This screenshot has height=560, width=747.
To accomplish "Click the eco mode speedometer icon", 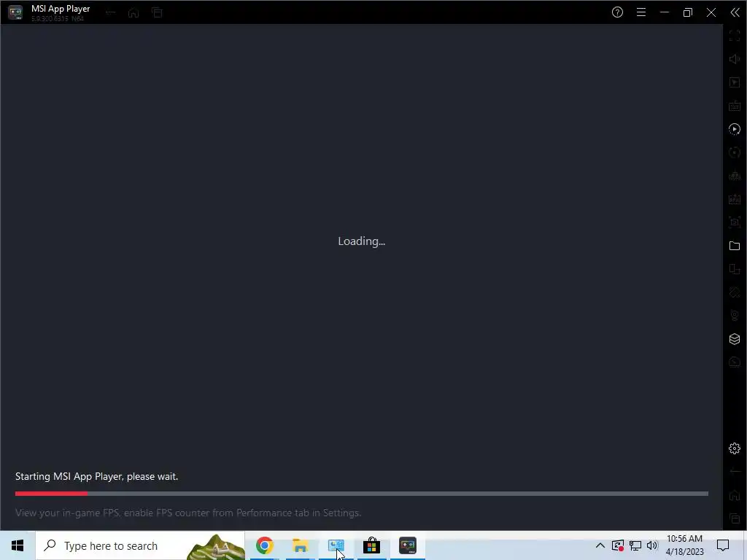I will click(x=734, y=362).
